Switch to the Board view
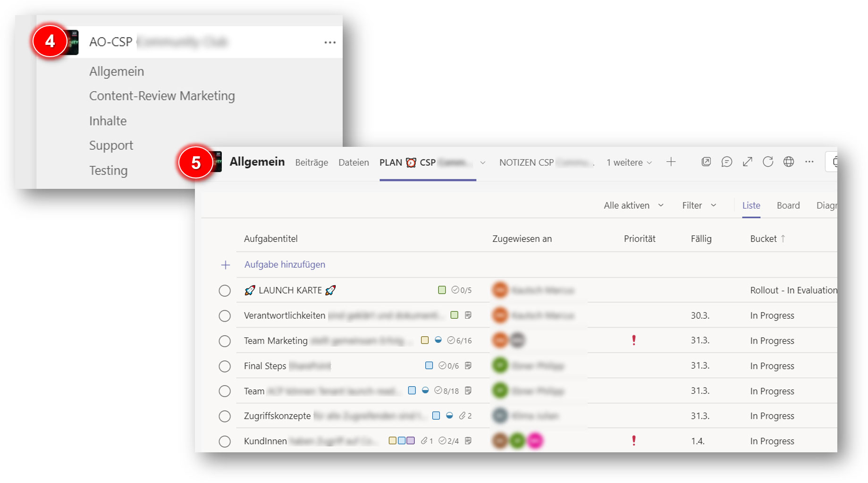The image size is (868, 483). click(788, 205)
